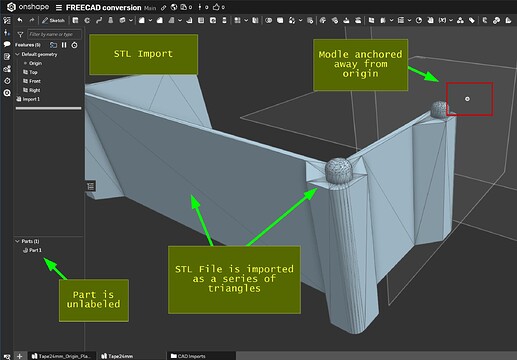Click the Sketch tool button
The image size is (517, 360).
click(53, 20)
